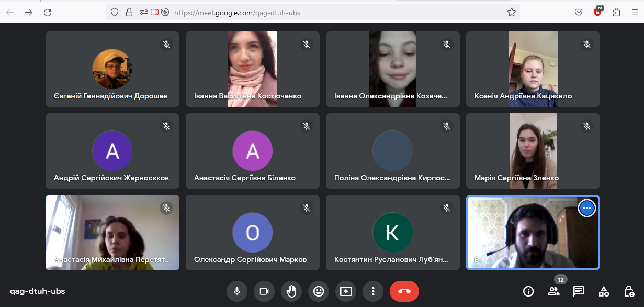Open the three-dot more options menu
This screenshot has width=644, height=307.
[373, 291]
